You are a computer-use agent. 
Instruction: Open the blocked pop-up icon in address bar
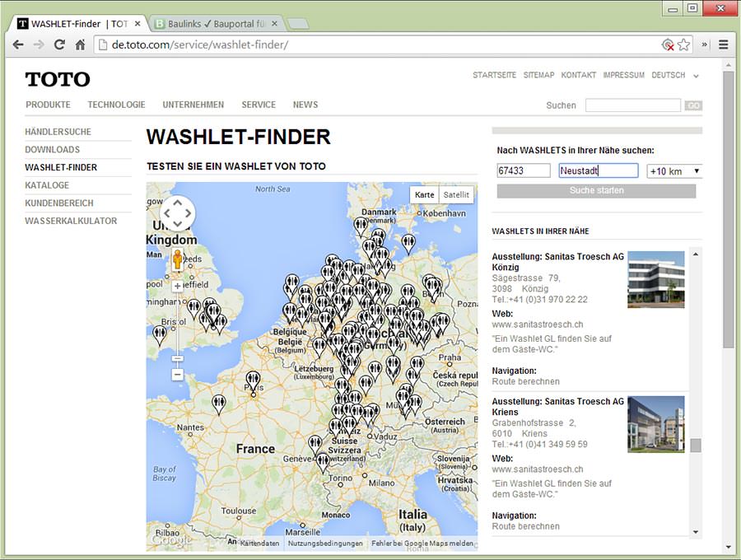click(x=668, y=45)
